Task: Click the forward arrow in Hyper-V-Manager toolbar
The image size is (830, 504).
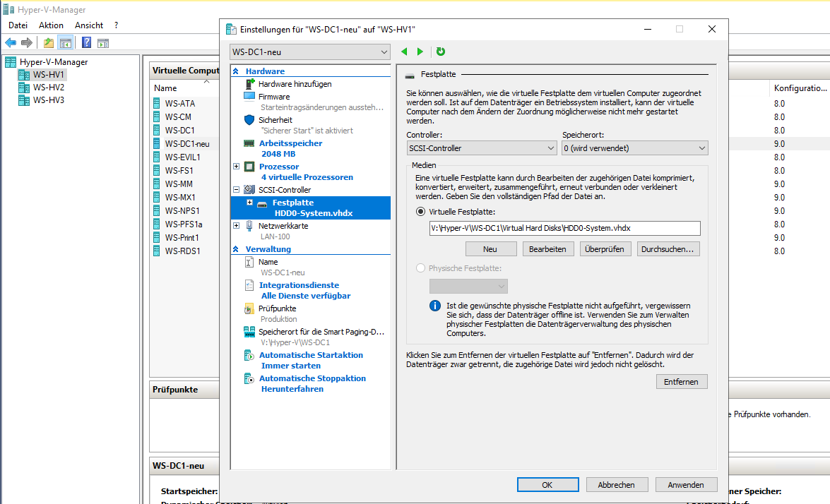Action: [26, 43]
